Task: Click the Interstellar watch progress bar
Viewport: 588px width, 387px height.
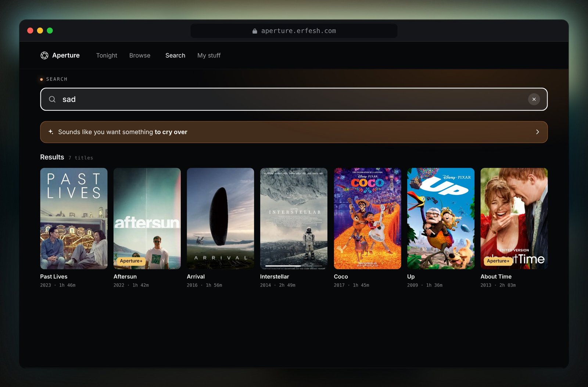Action: [x=294, y=266]
